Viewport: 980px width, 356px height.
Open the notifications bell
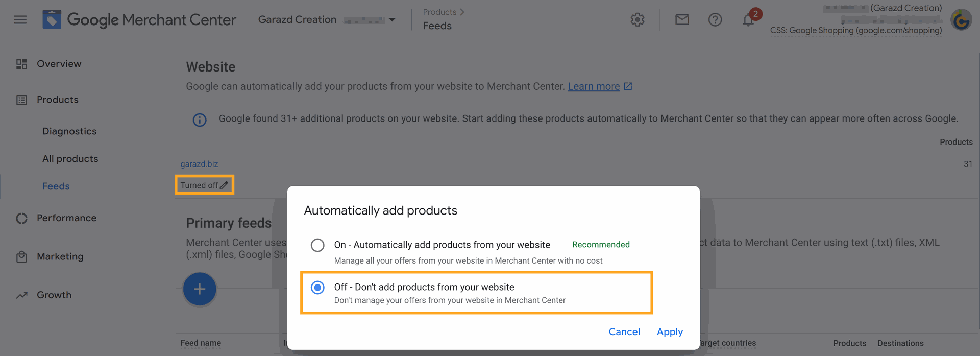(748, 20)
